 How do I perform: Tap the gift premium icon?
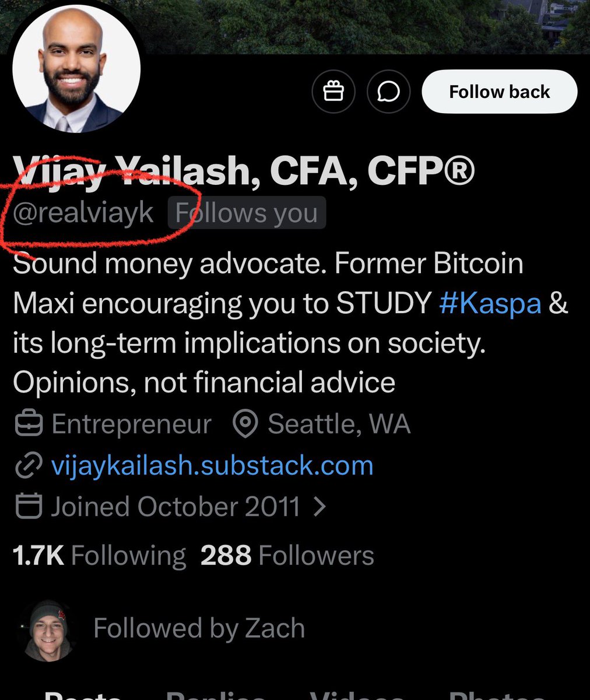(x=333, y=92)
